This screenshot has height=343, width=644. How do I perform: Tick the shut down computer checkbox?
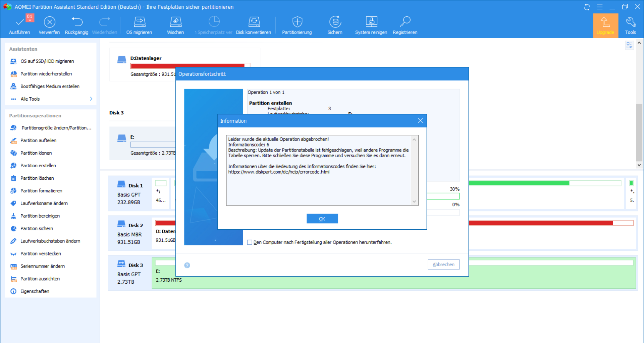point(250,242)
